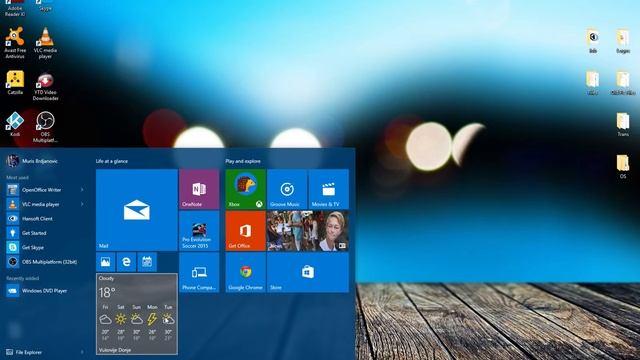The width and height of the screenshot is (640, 360).
Task: Click Get Skype in Start menu
Action: 46,247
